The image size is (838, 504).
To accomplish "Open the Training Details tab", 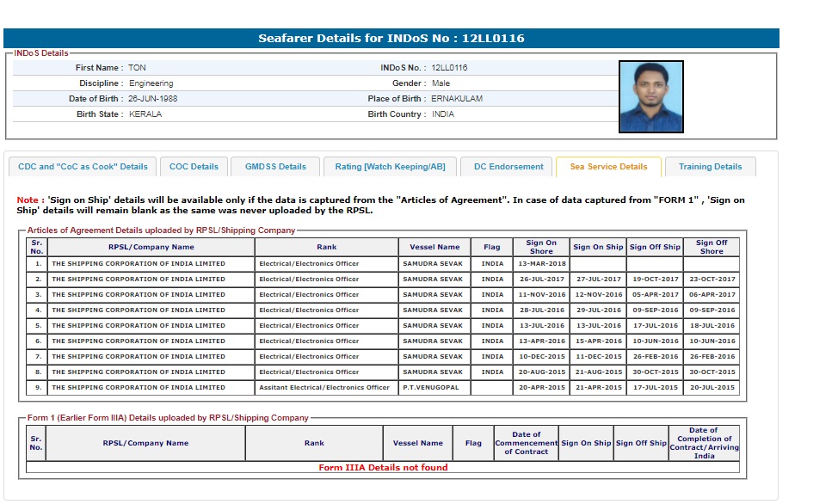I will click(x=710, y=167).
